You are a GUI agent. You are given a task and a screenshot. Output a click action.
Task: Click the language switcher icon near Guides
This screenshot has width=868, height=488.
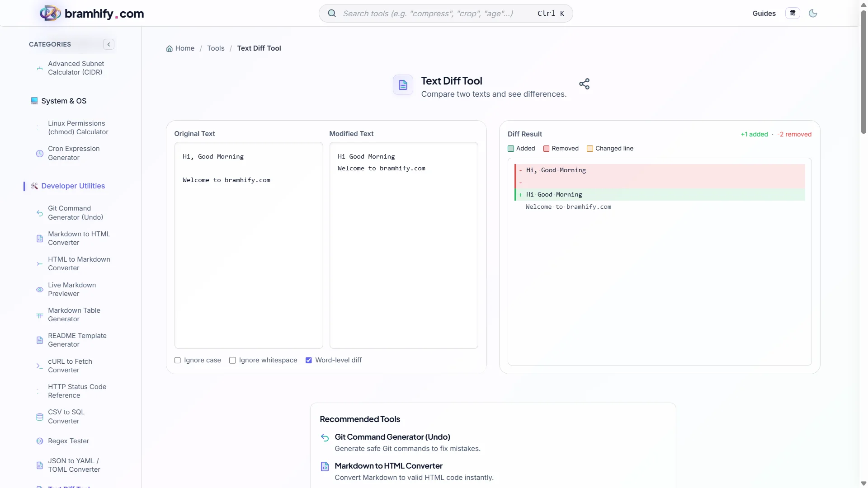pos(793,14)
